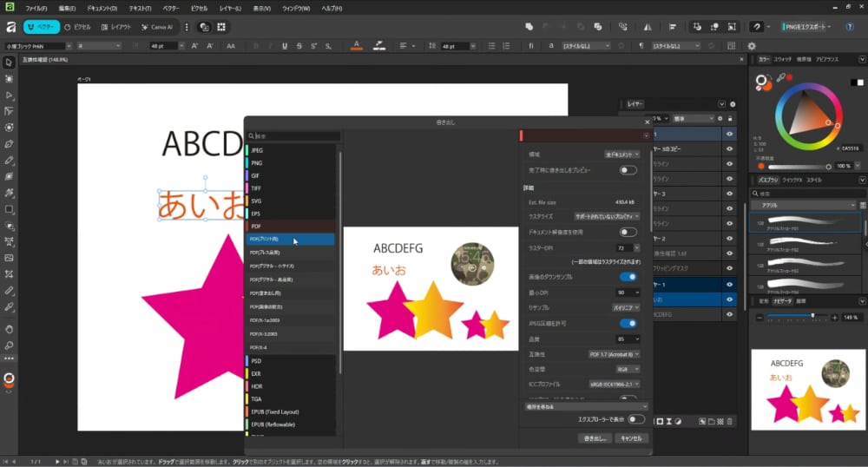Expand the 領域 全ドキュメント dropdown
Image resolution: width=868 pixels, height=467 pixels.
tap(621, 154)
